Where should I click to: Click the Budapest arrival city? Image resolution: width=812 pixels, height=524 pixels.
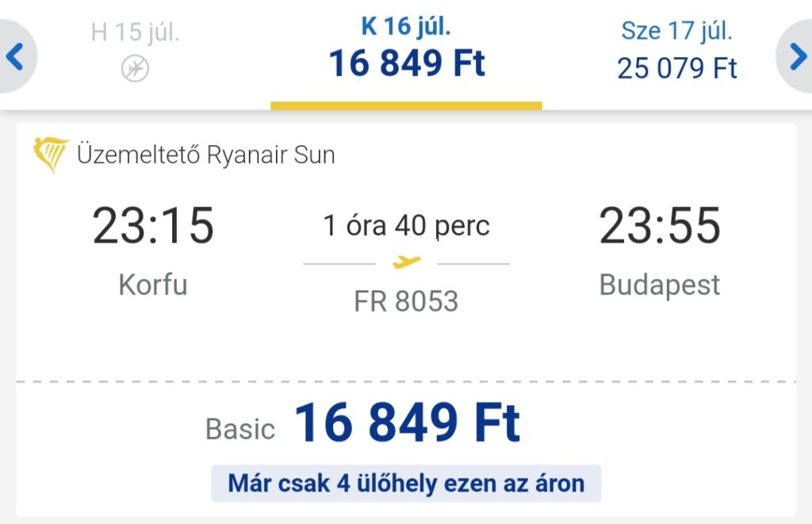[x=660, y=285]
